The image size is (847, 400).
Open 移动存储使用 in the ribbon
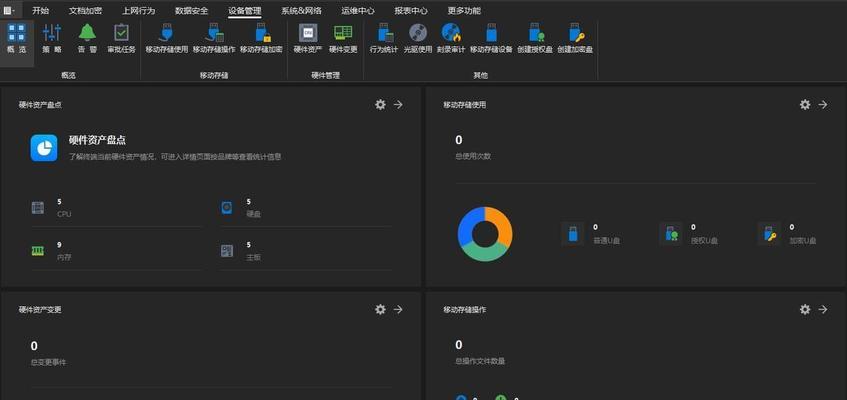coord(166,38)
